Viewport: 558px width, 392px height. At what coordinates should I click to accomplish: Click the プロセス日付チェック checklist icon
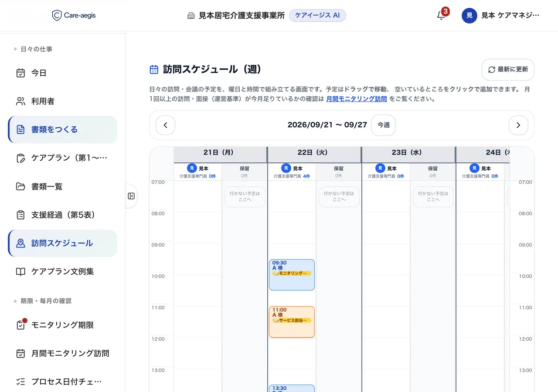[x=20, y=382]
